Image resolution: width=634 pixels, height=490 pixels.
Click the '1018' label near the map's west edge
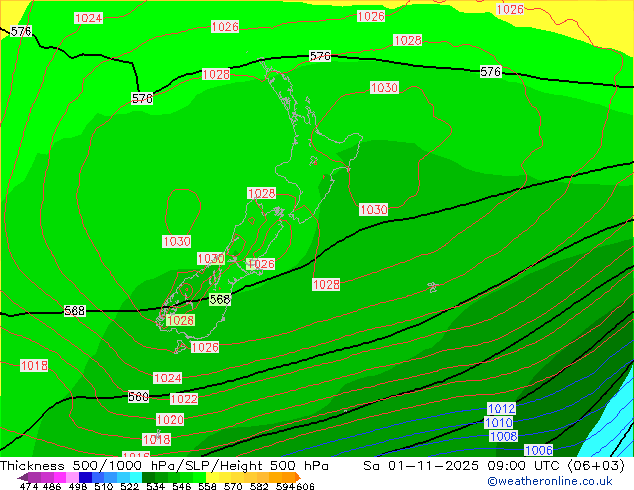(x=34, y=365)
